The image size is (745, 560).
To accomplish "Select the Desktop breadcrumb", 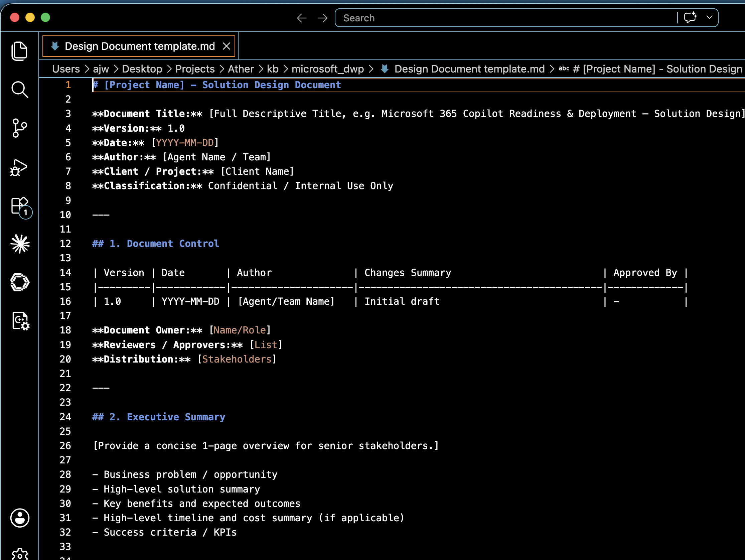I will [x=142, y=69].
